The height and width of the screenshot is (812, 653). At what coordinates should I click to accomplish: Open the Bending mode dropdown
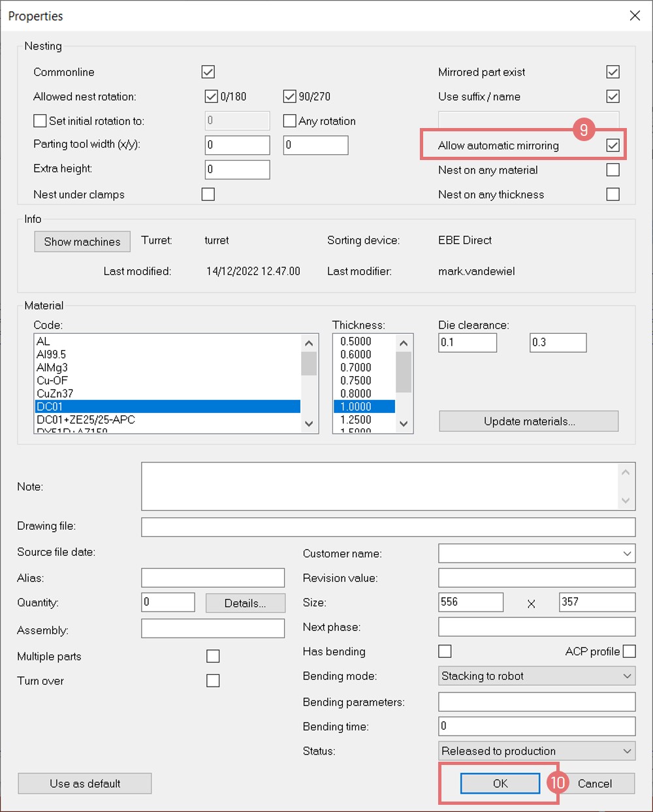[x=536, y=676]
